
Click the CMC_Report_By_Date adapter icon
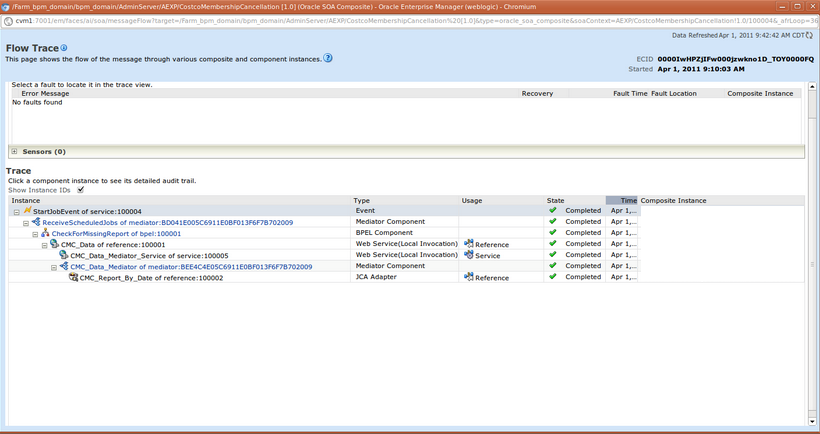(x=73, y=277)
